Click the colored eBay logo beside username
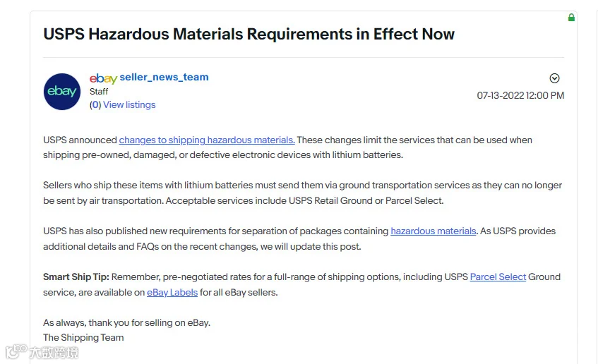This screenshot has height=364, width=598. click(103, 78)
